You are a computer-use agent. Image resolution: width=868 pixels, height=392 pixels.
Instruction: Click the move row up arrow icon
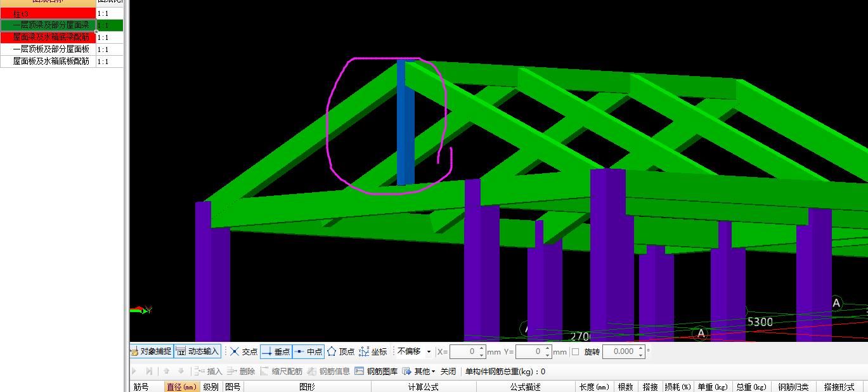[166, 372]
